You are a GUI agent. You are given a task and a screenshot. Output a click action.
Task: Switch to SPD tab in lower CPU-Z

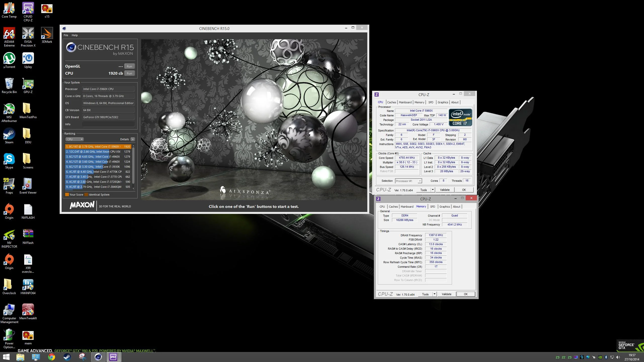pyautogui.click(x=432, y=207)
